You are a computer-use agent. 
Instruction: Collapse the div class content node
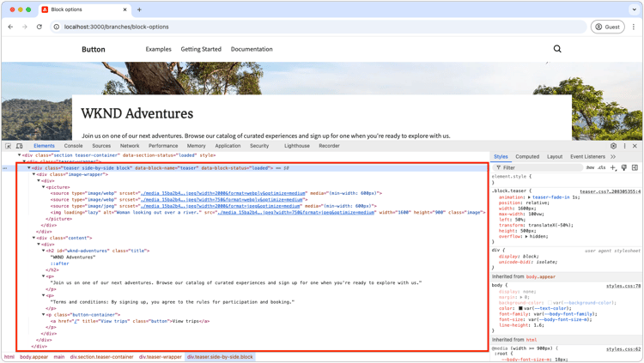[x=33, y=239]
